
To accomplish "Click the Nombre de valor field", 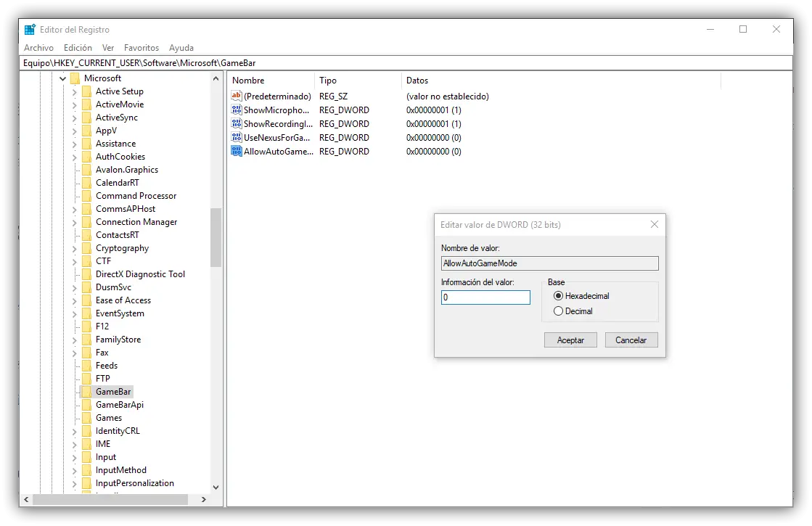I will 550,263.
